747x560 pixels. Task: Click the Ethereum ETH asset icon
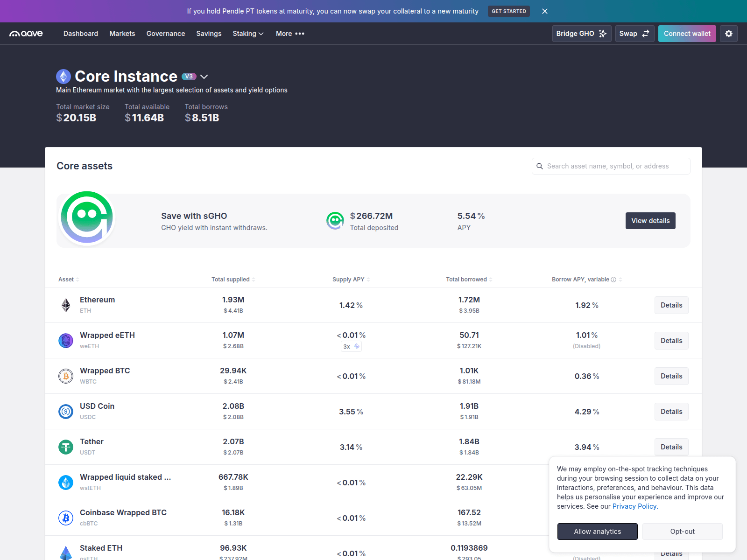pos(66,305)
